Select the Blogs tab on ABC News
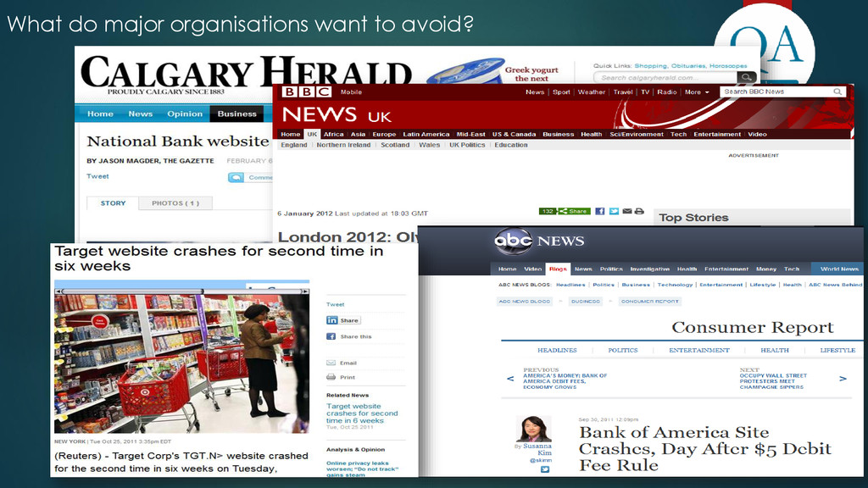The width and height of the screenshot is (868, 488). click(x=558, y=269)
